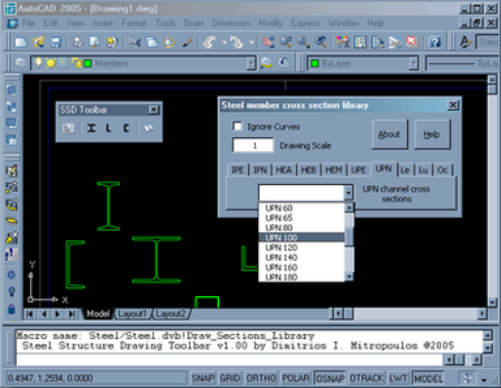Viewport: 501px width, 388px height.
Task: Click the Open file icon
Action: pos(38,42)
